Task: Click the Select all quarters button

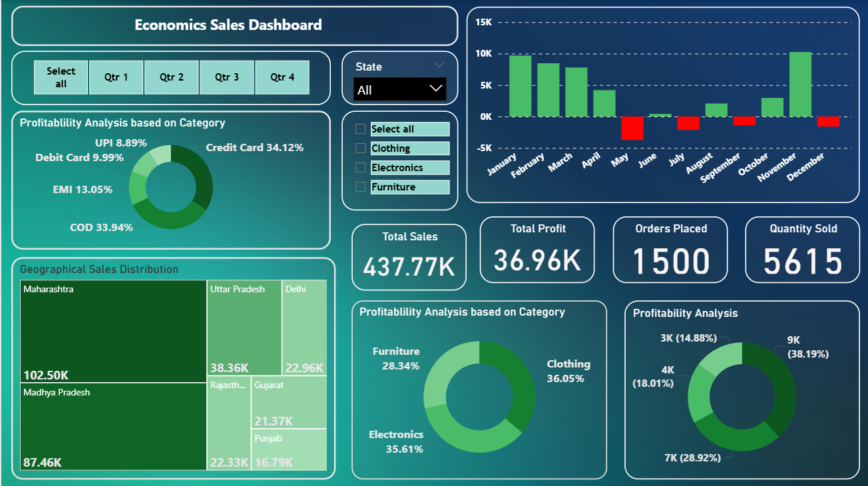Action: 61,77
